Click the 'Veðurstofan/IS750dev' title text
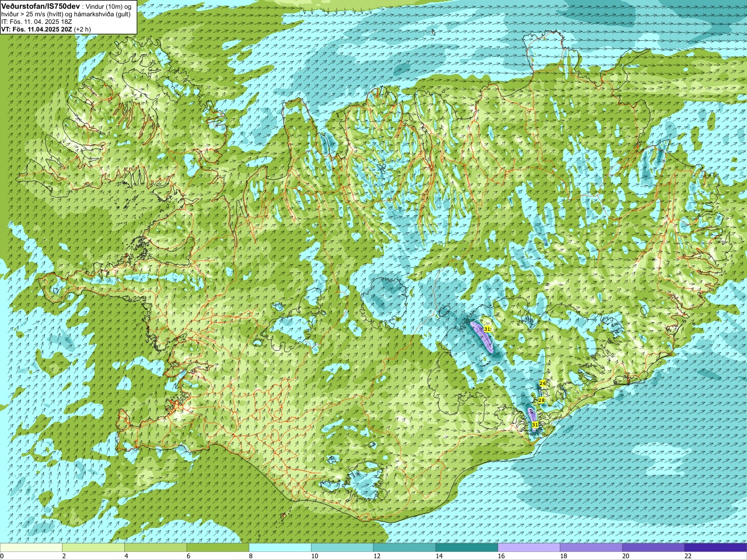This screenshot has height=560, width=747. (40, 5)
